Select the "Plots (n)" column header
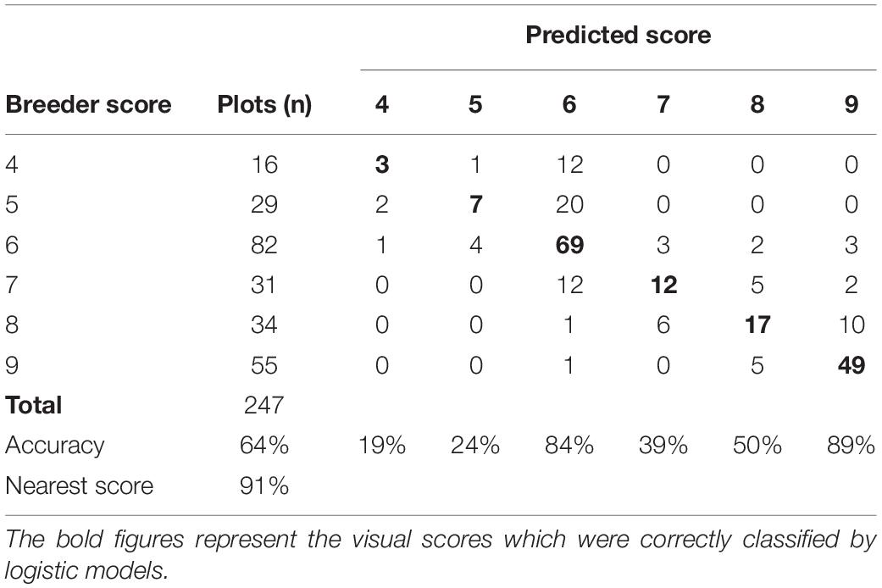882x588 pixels. pyautogui.click(x=263, y=104)
